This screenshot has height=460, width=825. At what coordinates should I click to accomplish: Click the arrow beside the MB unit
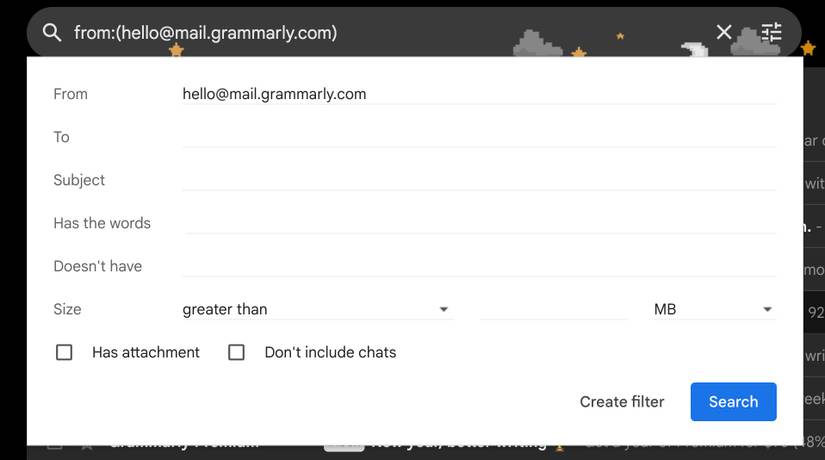[x=767, y=310]
